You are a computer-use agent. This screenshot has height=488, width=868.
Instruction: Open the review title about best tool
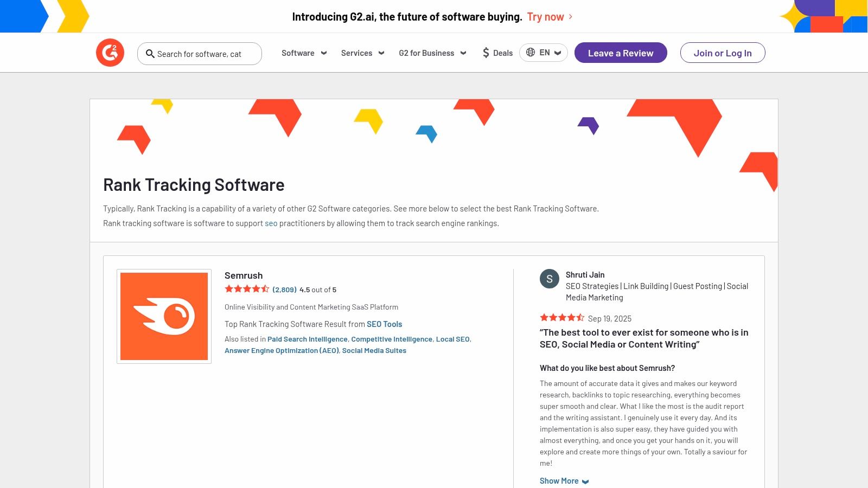coord(644,338)
